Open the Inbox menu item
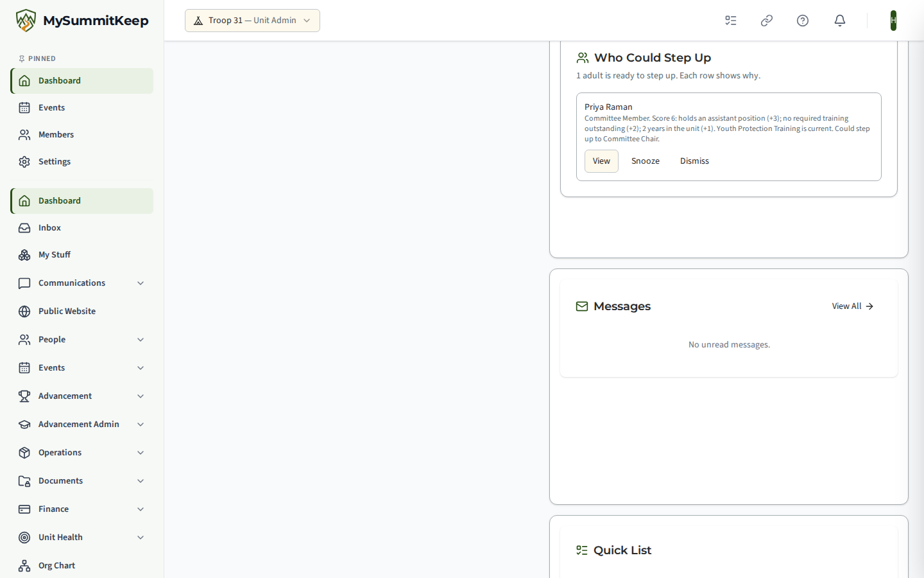This screenshot has width=924, height=578. 81,228
